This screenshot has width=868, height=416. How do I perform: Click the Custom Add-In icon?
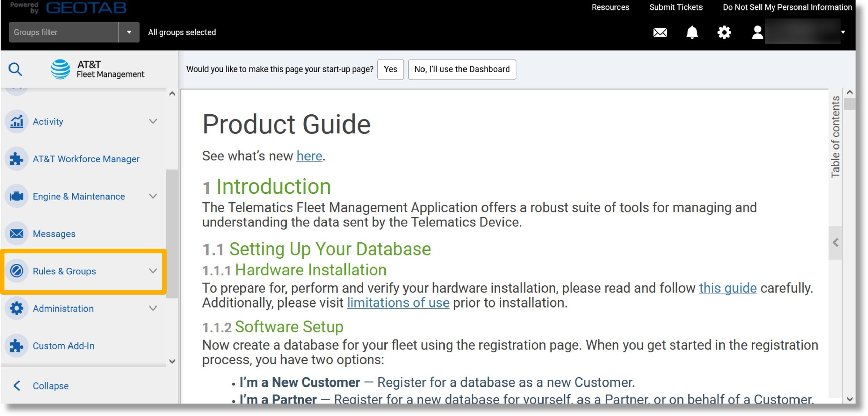tap(17, 345)
